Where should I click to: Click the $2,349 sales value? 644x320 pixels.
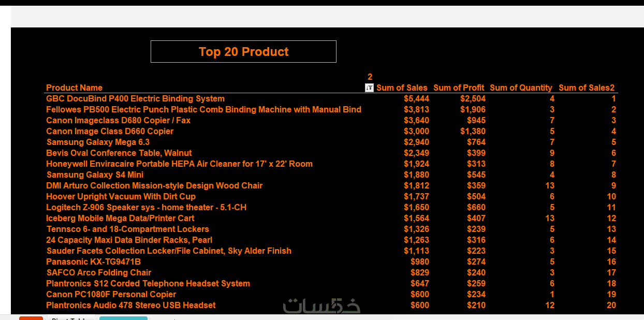(x=416, y=153)
